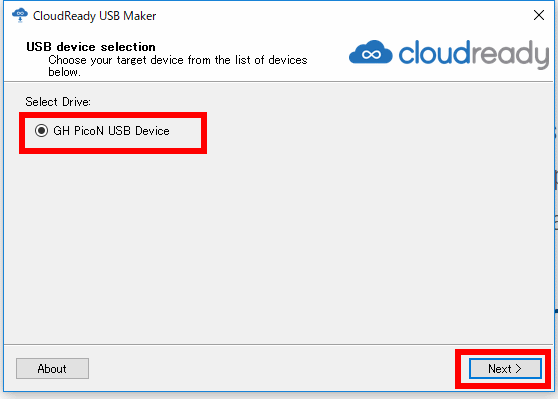Click the chevron arrow on the Next button
This screenshot has width=558, height=399.
[x=518, y=369]
